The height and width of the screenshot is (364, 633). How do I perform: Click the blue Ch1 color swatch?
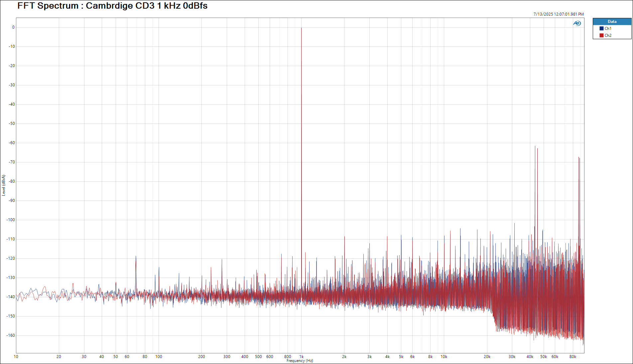click(x=601, y=29)
